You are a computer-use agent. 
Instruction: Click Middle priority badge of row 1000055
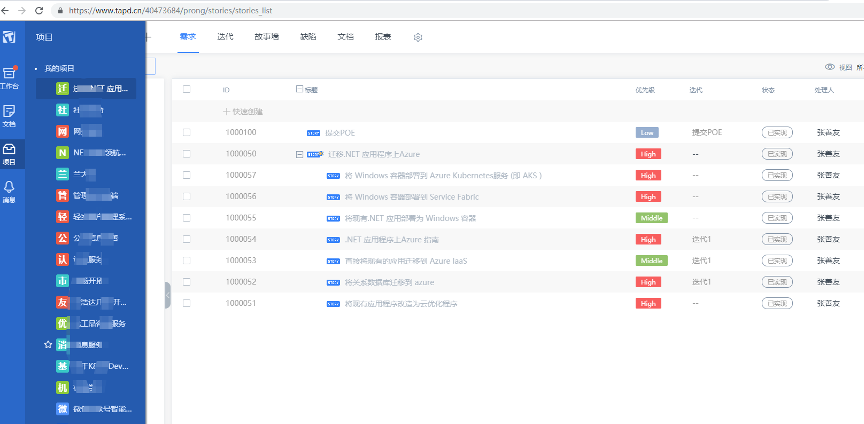[x=652, y=218]
